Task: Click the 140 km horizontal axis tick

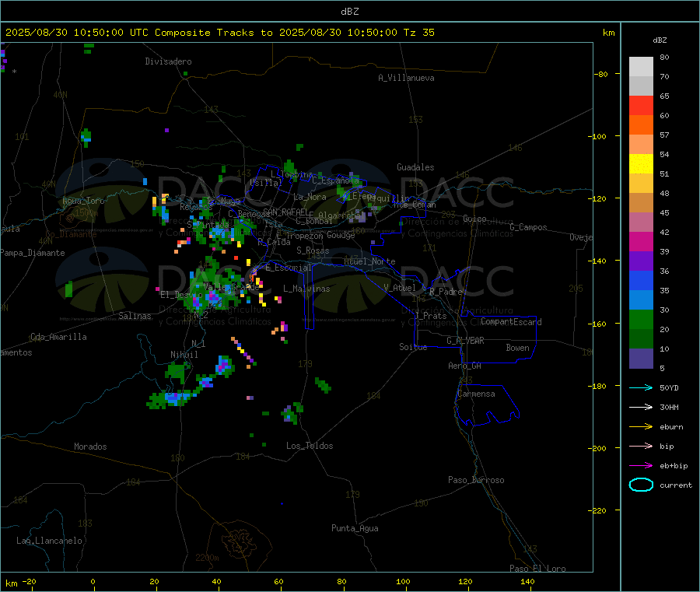Action: pos(527,582)
